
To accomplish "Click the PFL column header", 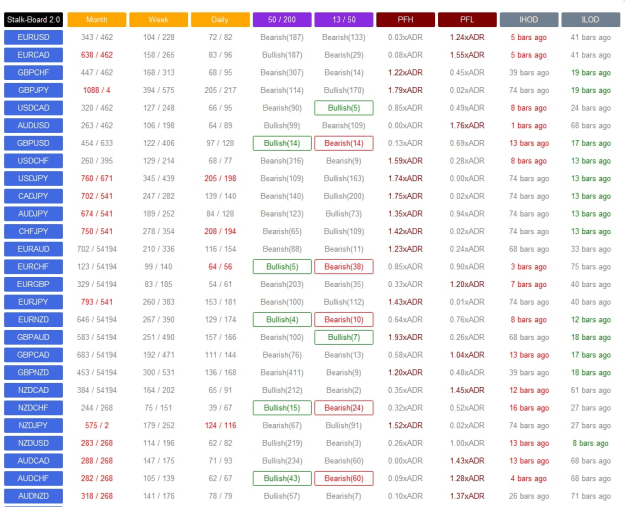I will pos(467,20).
